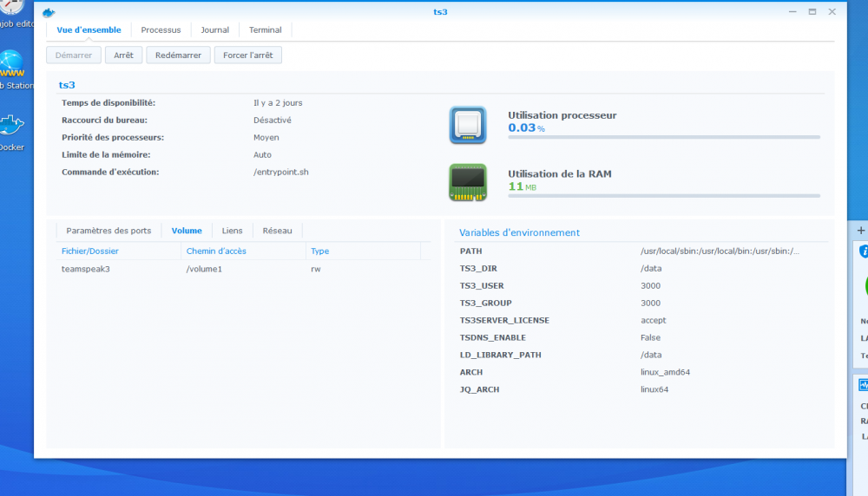
Task: Click the /entrypoint.sh command value
Action: 281,172
